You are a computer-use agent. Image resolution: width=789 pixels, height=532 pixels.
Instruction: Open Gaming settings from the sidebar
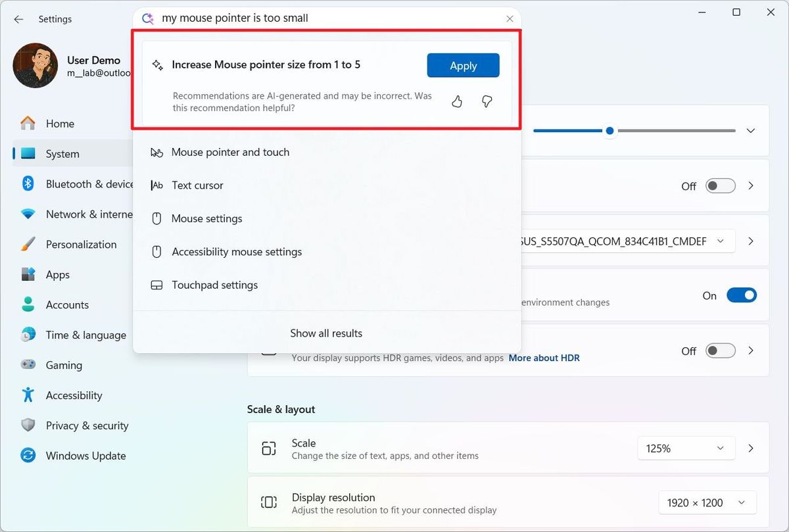click(64, 365)
